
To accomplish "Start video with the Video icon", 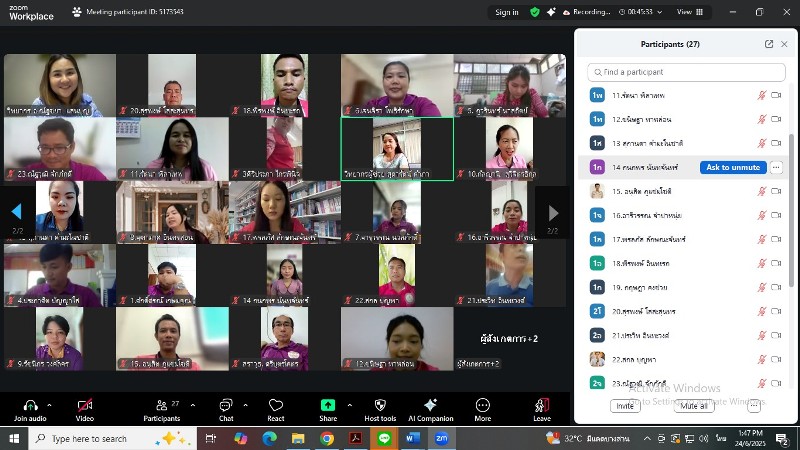I will click(85, 405).
